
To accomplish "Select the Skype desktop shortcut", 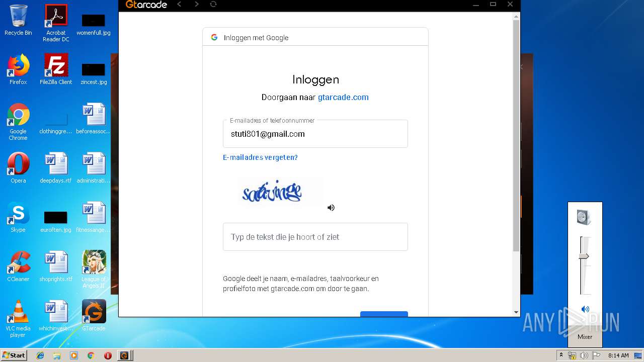I will (x=18, y=217).
